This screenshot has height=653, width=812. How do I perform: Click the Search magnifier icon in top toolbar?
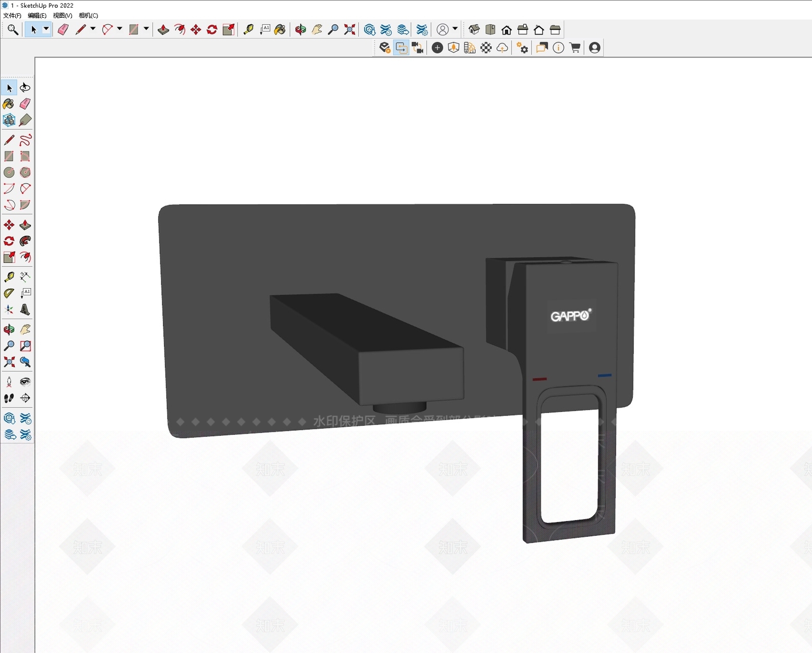click(x=13, y=30)
